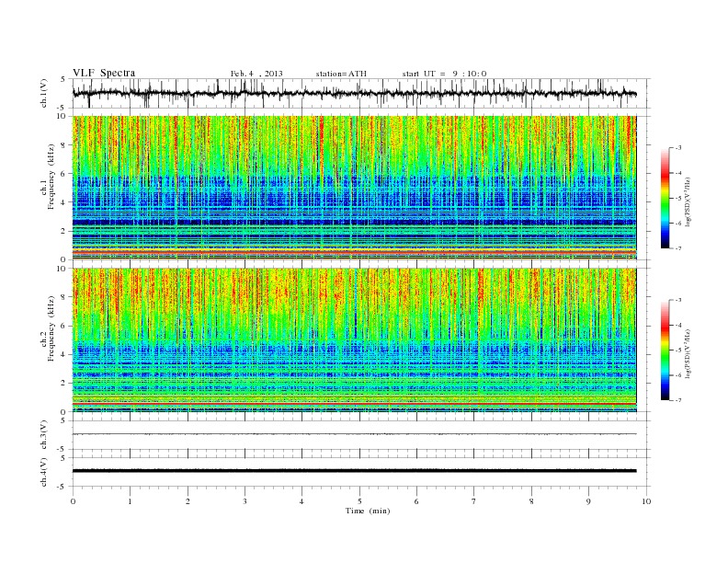Click the ch.1 frequency tick label '8'
Image resolution: width=728 pixels, height=563 pixels.
(64, 145)
